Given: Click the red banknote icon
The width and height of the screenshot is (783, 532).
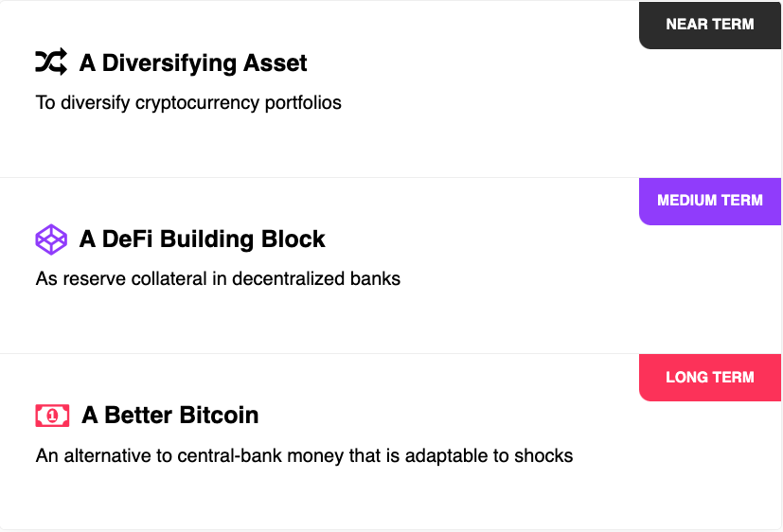Looking at the screenshot, I should pos(52,416).
